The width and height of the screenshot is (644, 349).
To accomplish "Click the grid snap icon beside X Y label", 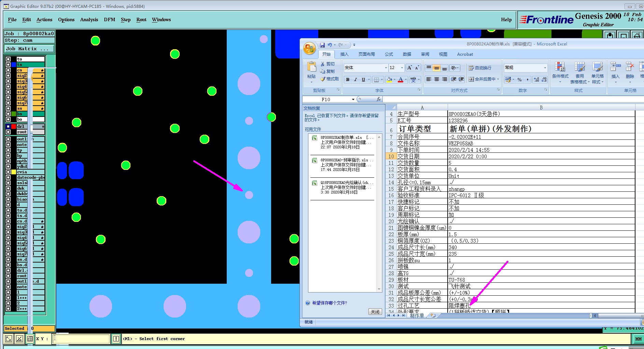I will click(x=30, y=339).
